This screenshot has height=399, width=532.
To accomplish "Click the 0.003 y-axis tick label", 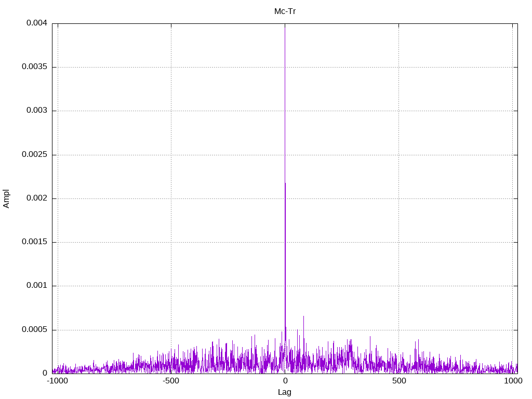I will pos(37,110).
